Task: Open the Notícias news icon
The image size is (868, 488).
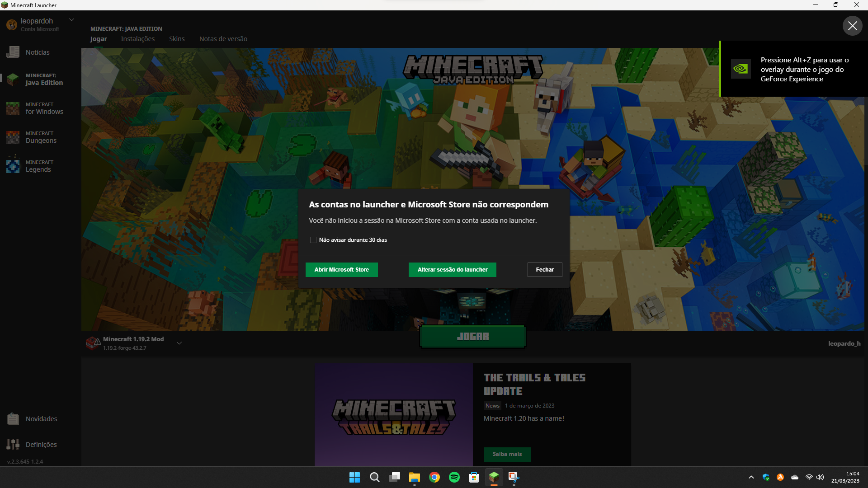Action: [x=13, y=52]
